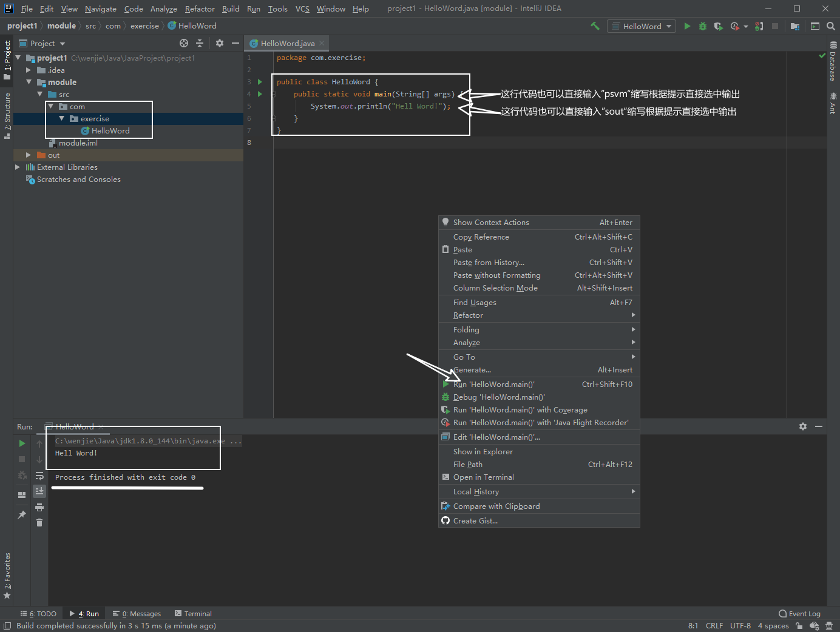Print Run console output
840x632 pixels.
[x=39, y=507]
